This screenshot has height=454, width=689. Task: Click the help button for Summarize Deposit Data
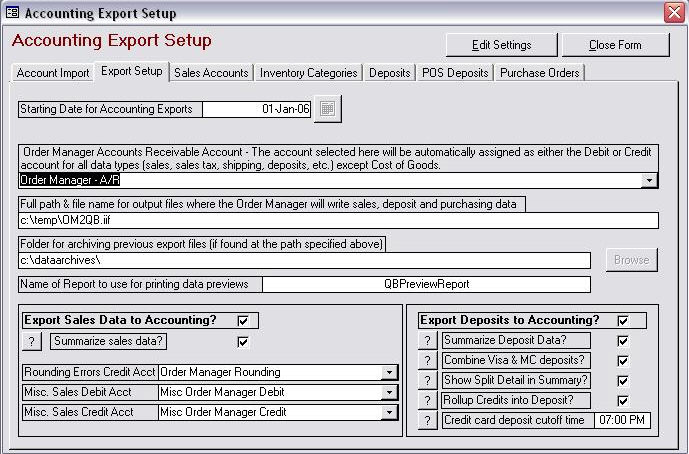(427, 340)
